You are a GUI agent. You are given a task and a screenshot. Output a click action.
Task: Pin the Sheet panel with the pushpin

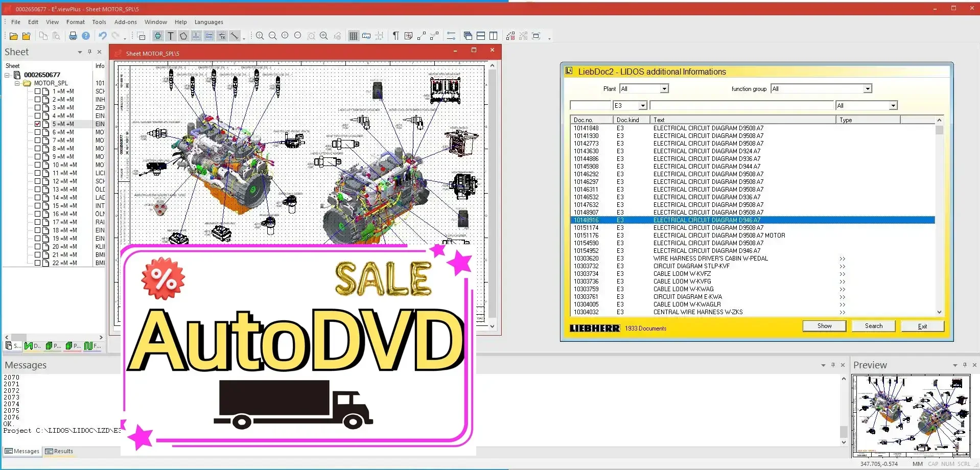click(89, 52)
